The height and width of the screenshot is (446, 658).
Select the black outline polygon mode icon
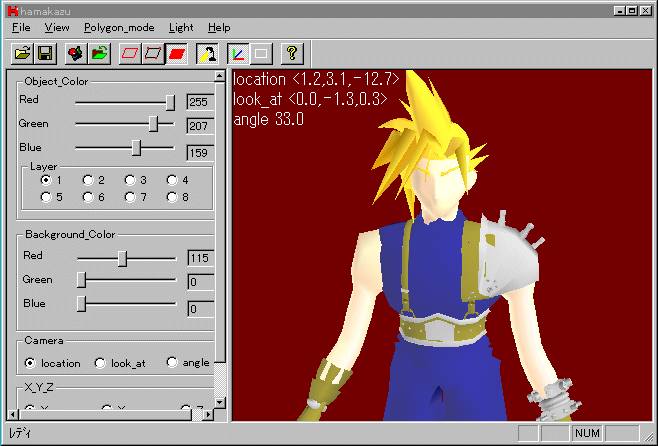[153, 53]
